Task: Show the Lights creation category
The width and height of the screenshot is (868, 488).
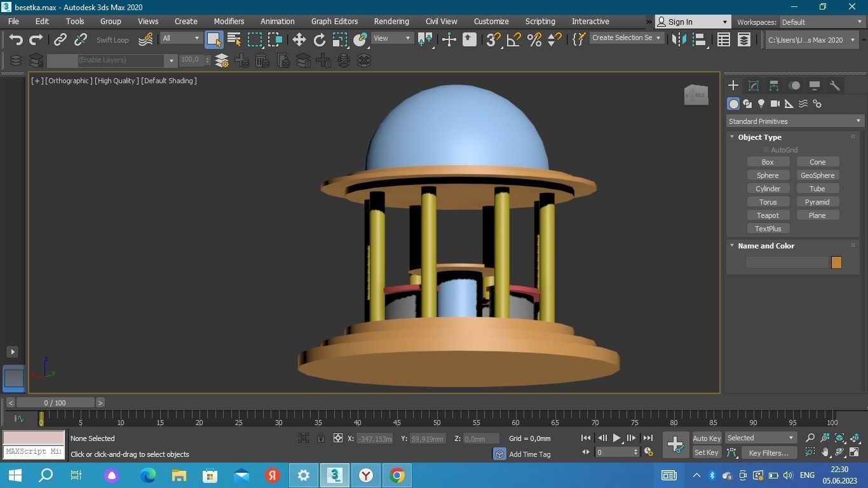Action: pyautogui.click(x=761, y=104)
